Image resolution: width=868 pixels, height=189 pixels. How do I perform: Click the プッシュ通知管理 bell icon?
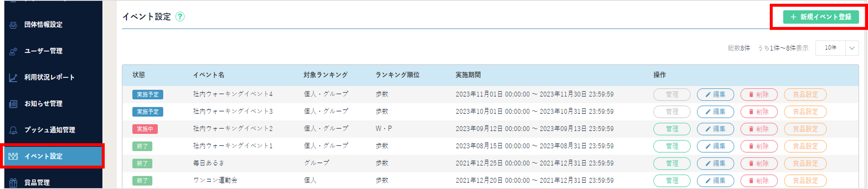pos(13,130)
